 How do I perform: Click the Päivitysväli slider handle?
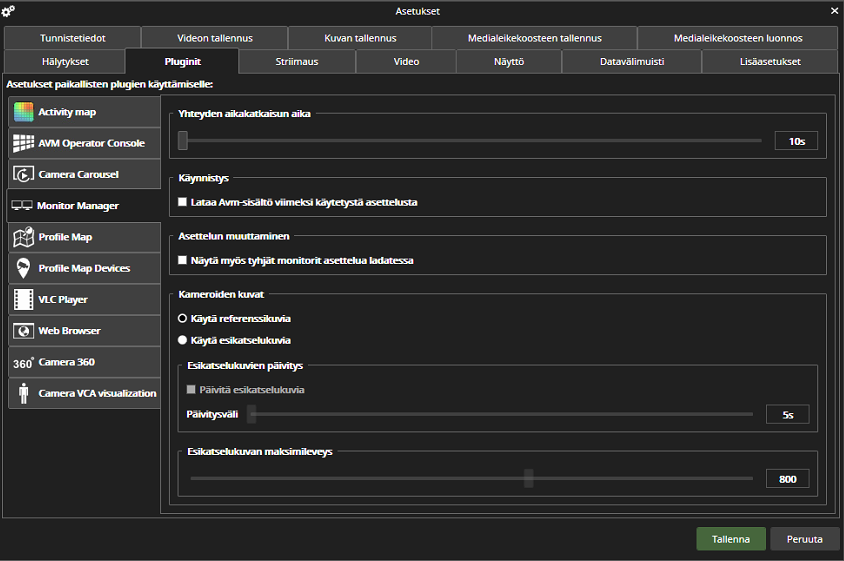pos(251,414)
